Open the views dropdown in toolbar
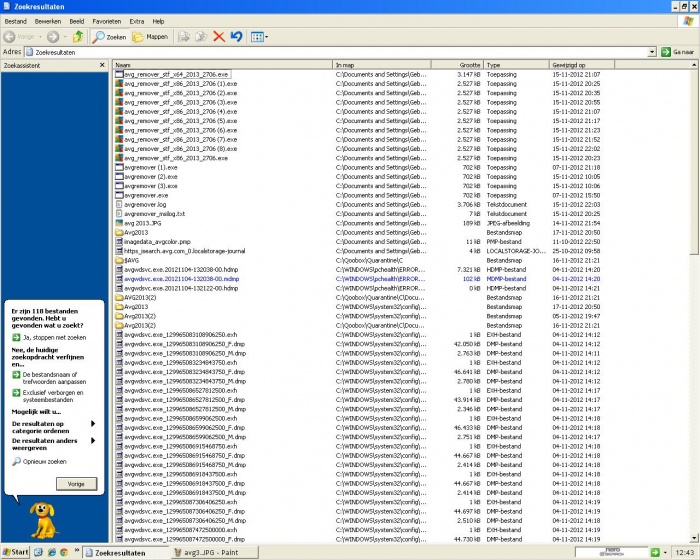 [x=259, y=37]
